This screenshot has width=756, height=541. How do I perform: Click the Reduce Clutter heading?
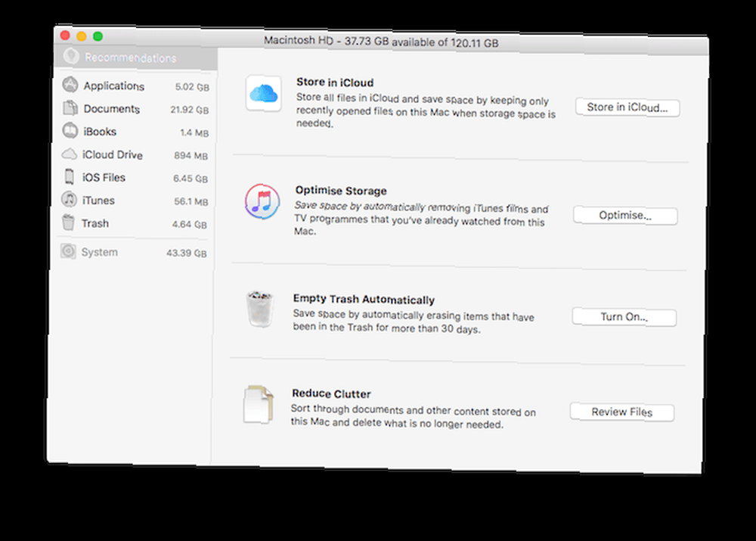331,393
